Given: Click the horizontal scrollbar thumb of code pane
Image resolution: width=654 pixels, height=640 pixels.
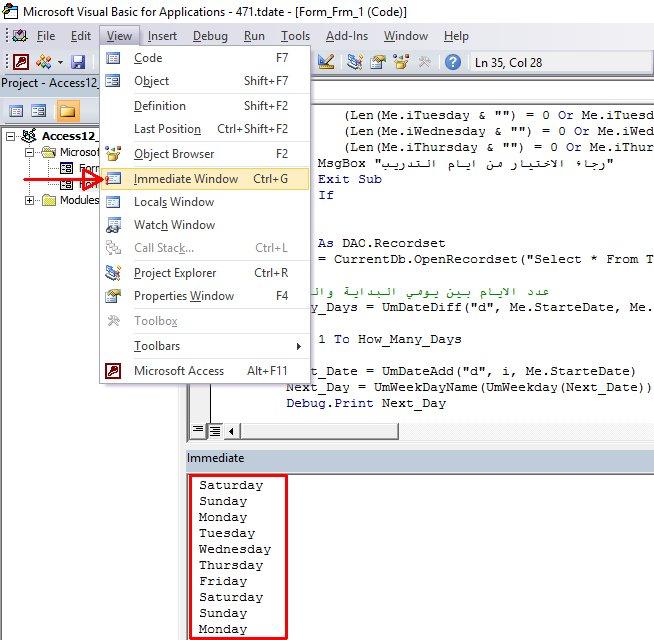Looking at the screenshot, I should click(319, 431).
